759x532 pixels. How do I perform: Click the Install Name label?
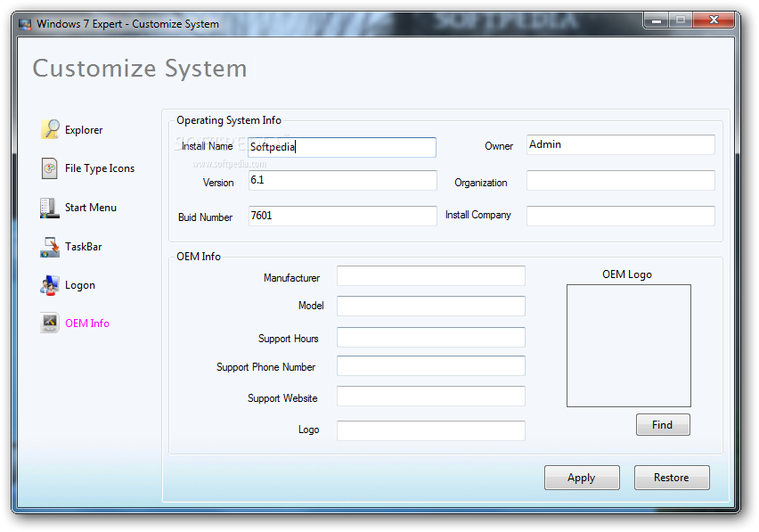pos(208,146)
